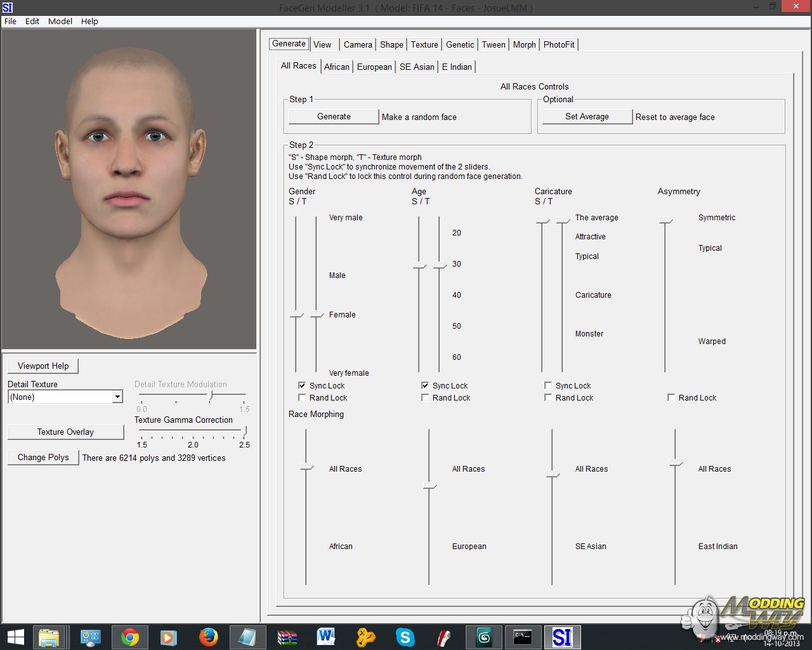Screen dimensions: 812x650
Task: Click the 3D face preview viewport
Action: 129,189
